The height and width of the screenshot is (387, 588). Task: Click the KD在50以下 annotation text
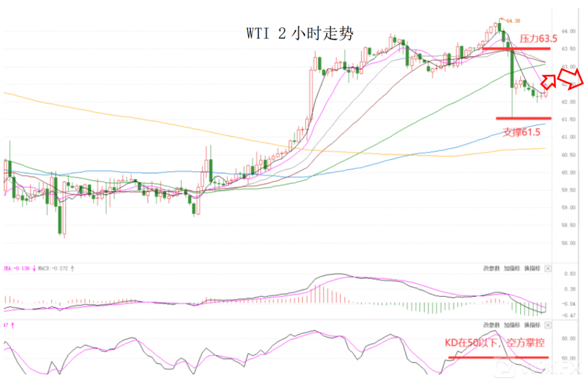tap(495, 343)
